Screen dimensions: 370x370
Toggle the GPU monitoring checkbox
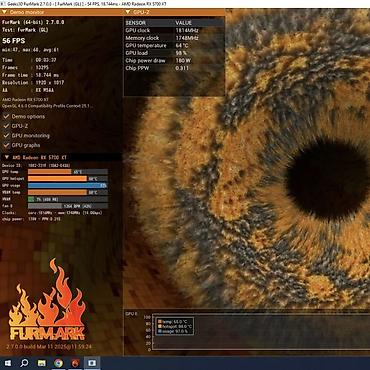click(x=6, y=136)
